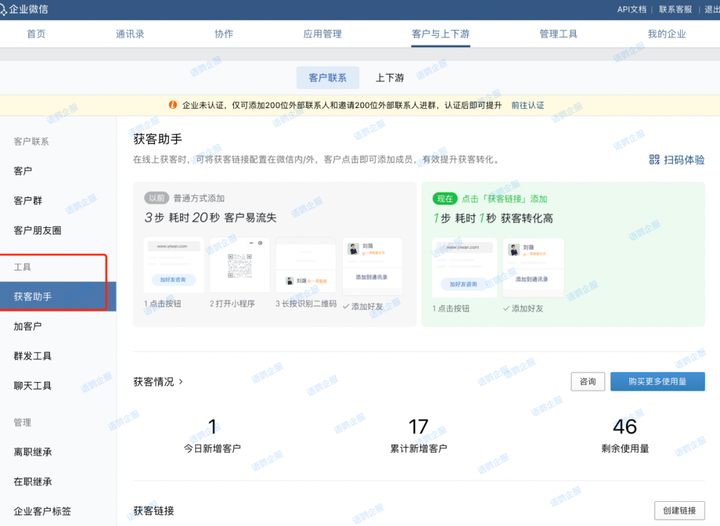Click the 咨询 button
The height and width of the screenshot is (526, 720).
coord(587,382)
